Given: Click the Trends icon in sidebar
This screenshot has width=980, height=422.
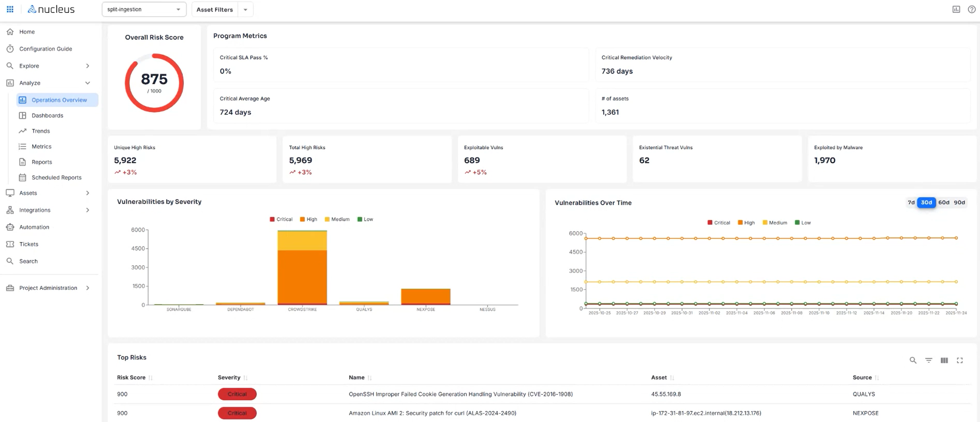Looking at the screenshot, I should 22,131.
